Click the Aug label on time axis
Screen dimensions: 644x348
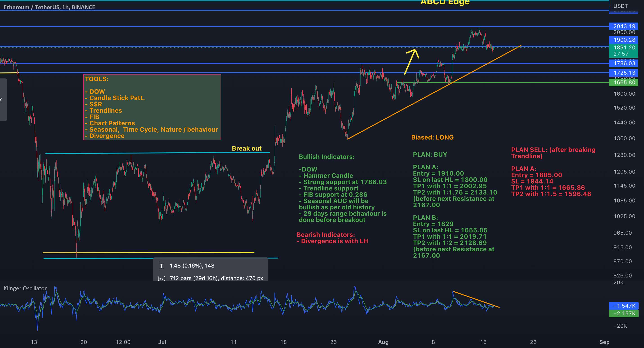point(383,342)
